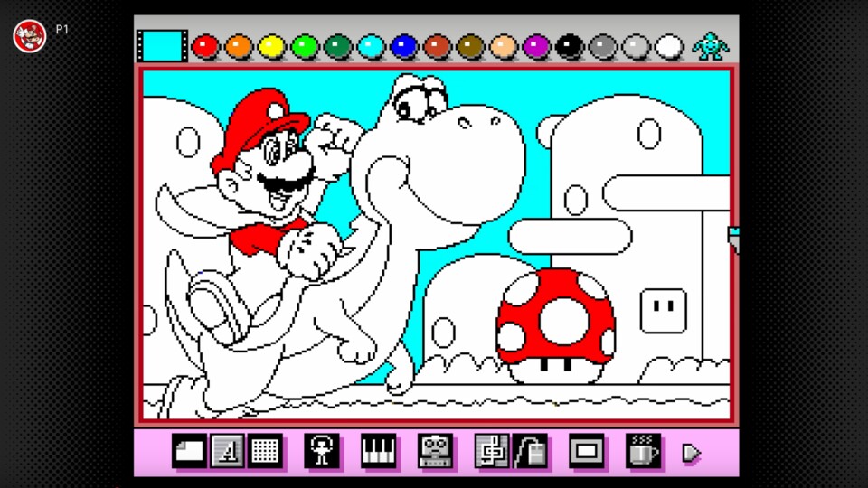Select the coloring book page icon

[189, 451]
